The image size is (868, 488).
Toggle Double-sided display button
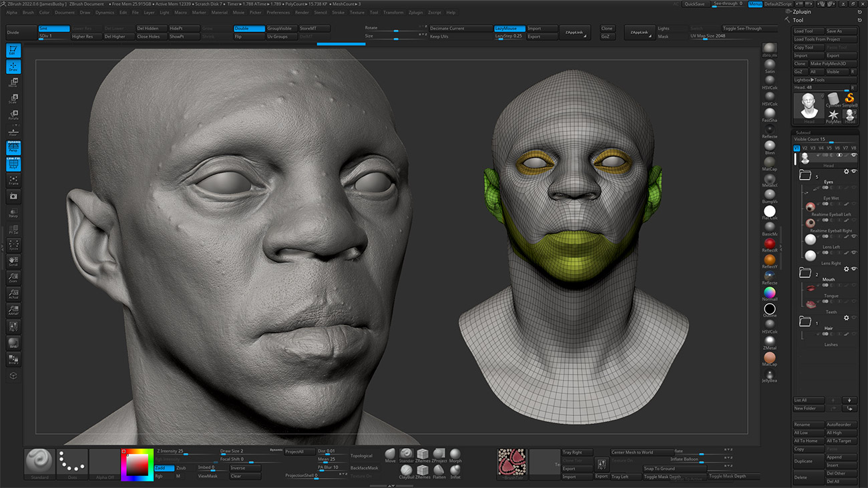pyautogui.click(x=249, y=29)
